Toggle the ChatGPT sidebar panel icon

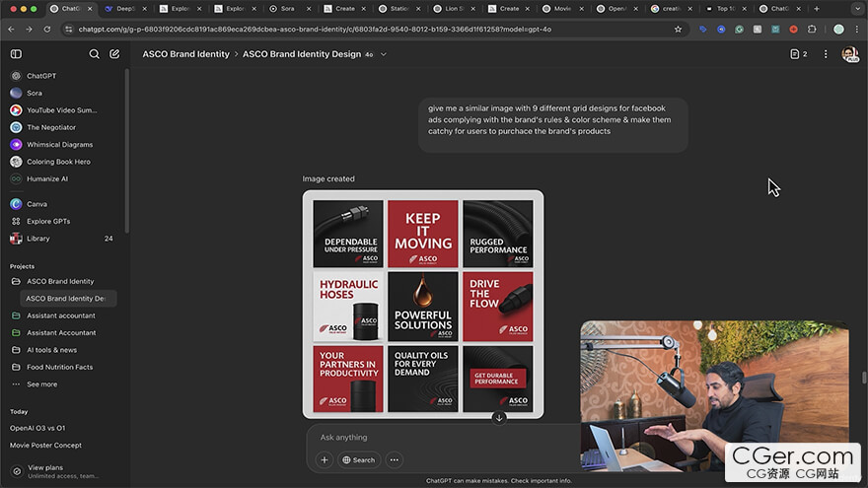[16, 53]
